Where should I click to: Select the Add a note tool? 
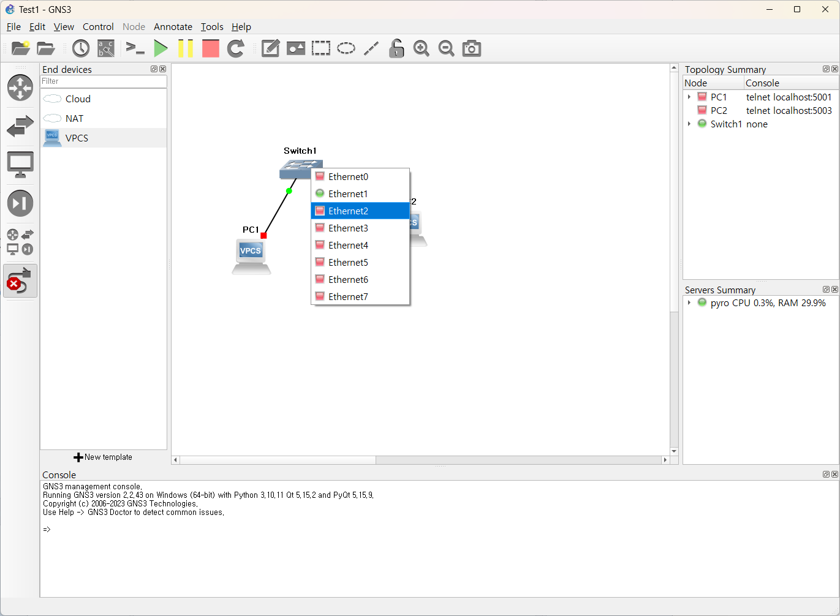271,48
